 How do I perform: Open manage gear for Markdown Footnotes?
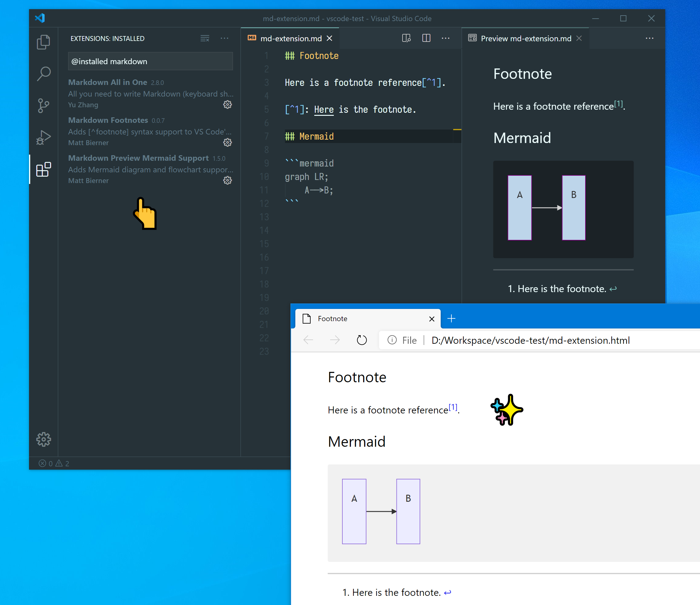coord(227,142)
